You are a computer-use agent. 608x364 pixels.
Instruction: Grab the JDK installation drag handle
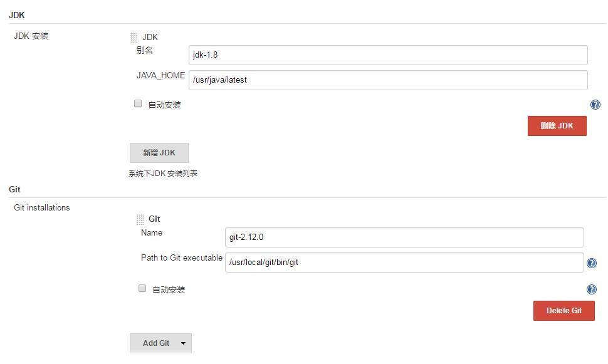point(134,38)
